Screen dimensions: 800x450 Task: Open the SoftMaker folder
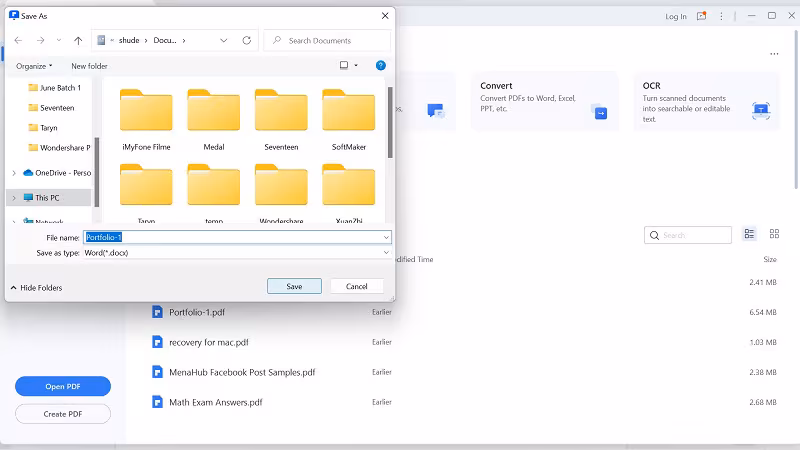point(348,120)
